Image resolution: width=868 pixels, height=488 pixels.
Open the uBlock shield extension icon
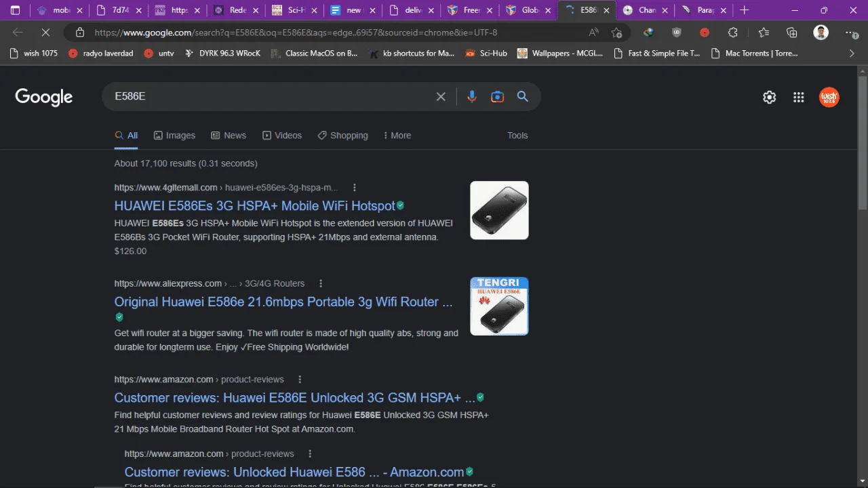[677, 33]
